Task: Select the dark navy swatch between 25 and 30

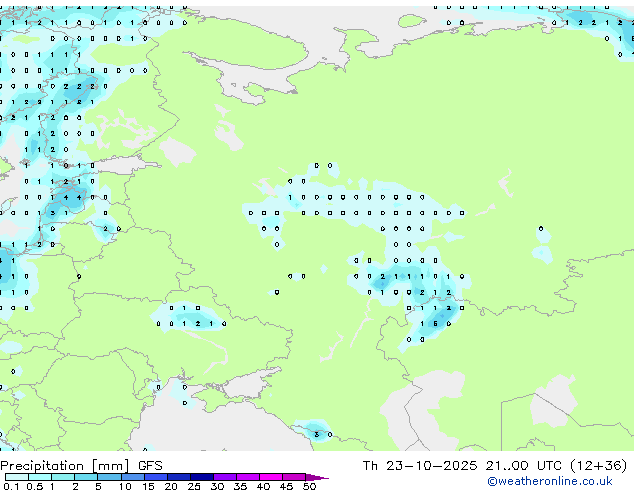Action: (x=202, y=477)
